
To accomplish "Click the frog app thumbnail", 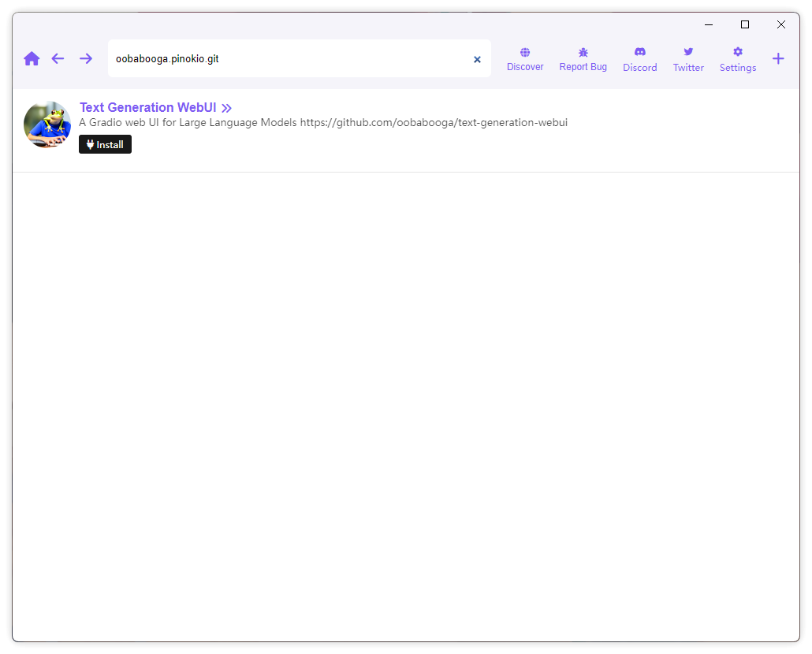I will click(x=47, y=124).
